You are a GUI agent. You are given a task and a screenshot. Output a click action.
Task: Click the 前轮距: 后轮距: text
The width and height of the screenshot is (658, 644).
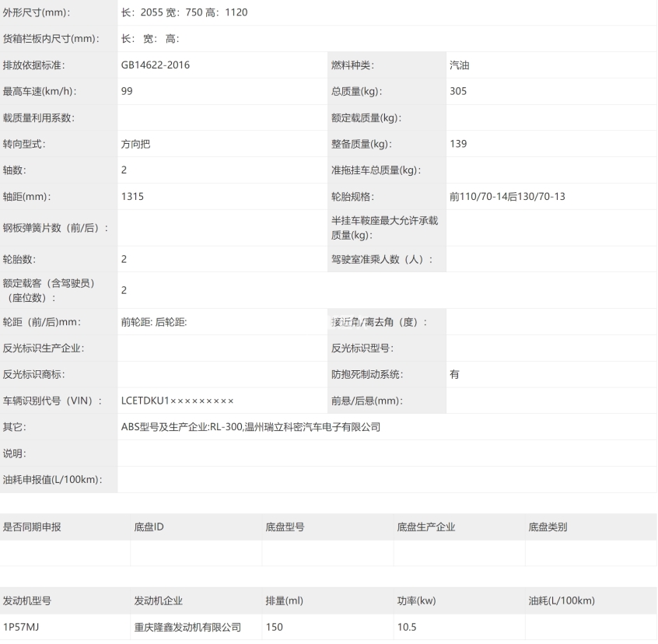click(154, 322)
